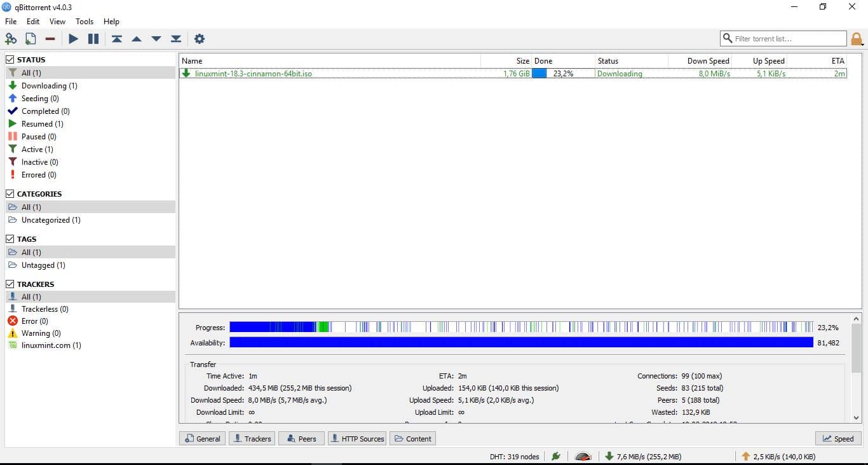Open the View menu
Screen dimensions: 868x465
[x=58, y=21]
